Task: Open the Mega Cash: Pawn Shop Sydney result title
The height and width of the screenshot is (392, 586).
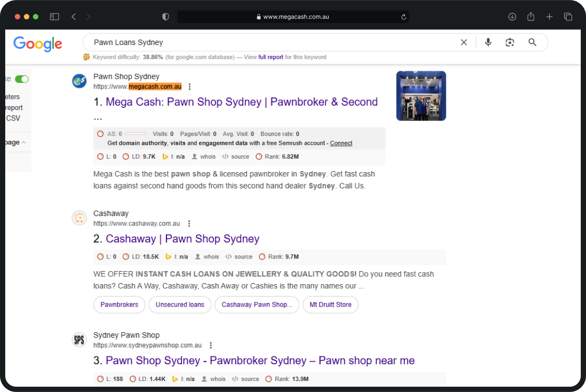Action: 241,102
